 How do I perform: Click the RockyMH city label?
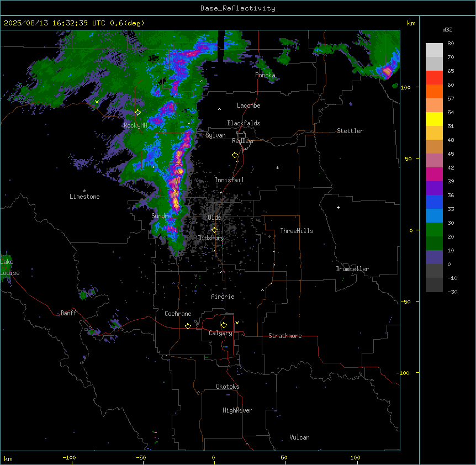pyautogui.click(x=135, y=125)
